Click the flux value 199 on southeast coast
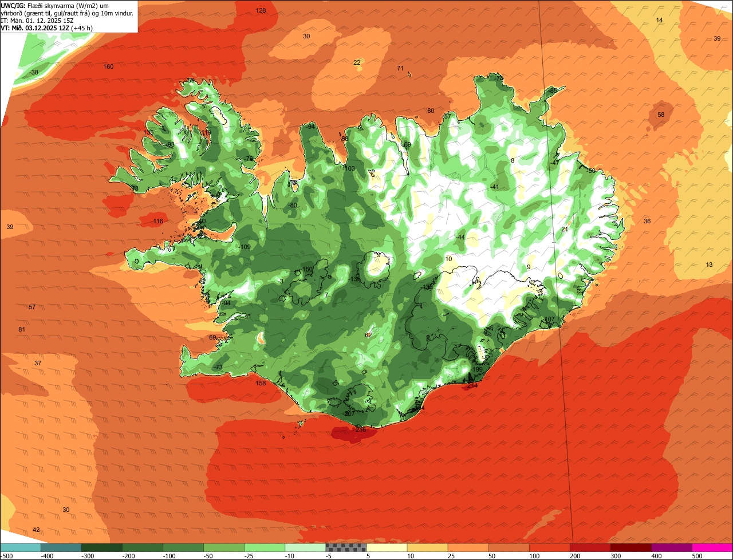Image resolution: width=733 pixels, height=560 pixels. click(x=478, y=369)
